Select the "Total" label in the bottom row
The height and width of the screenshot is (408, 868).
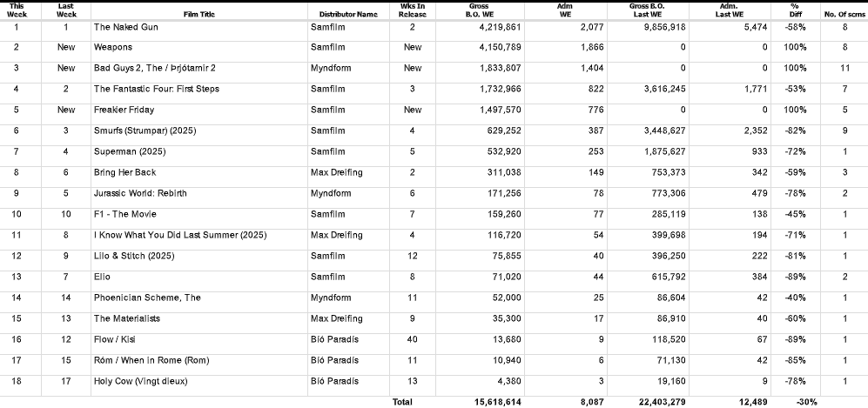click(402, 402)
